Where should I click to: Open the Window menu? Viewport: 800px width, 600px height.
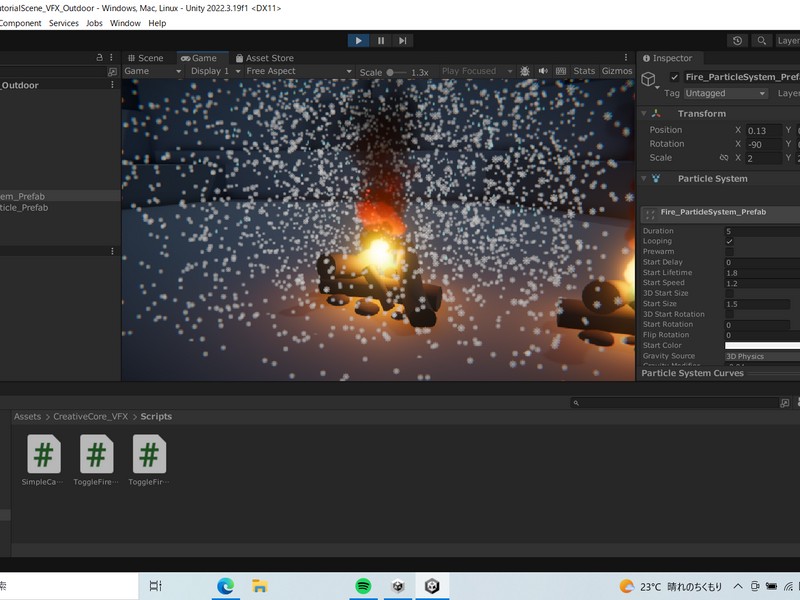click(x=125, y=23)
